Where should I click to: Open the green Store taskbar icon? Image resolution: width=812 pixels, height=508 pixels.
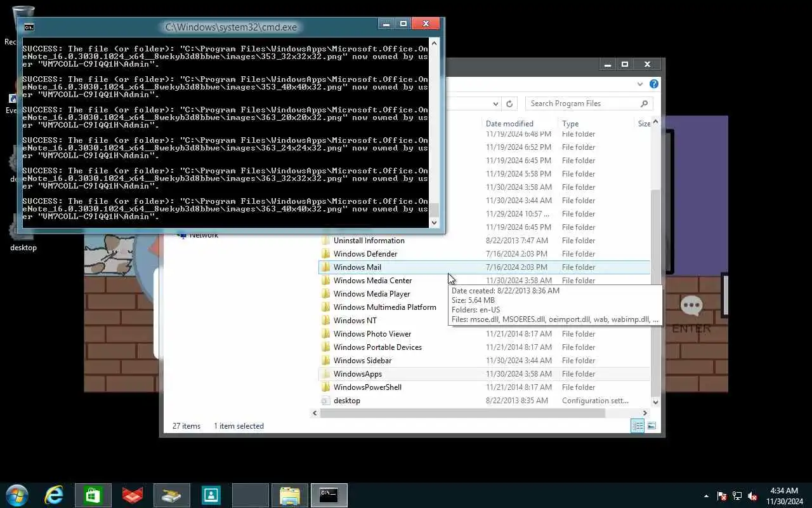(x=93, y=495)
